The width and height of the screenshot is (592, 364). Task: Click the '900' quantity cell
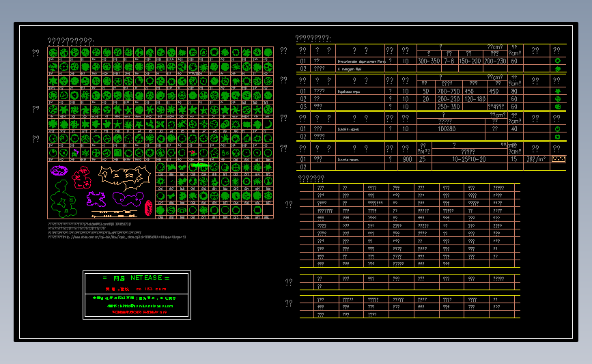407,159
